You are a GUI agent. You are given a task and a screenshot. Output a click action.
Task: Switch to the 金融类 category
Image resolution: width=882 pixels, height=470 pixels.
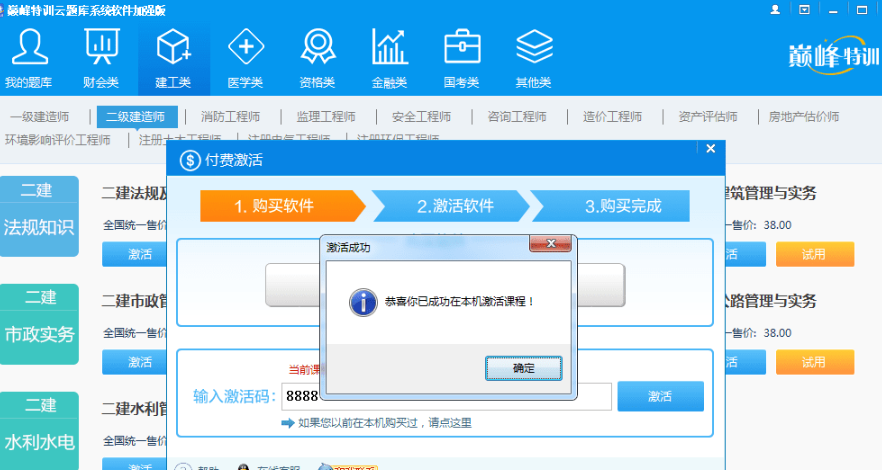pos(389,58)
